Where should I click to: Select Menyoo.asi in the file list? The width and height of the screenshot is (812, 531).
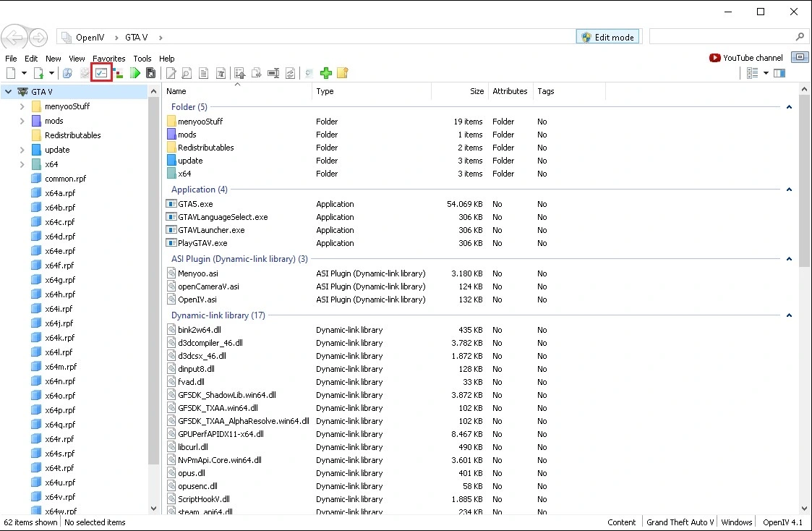pos(198,273)
